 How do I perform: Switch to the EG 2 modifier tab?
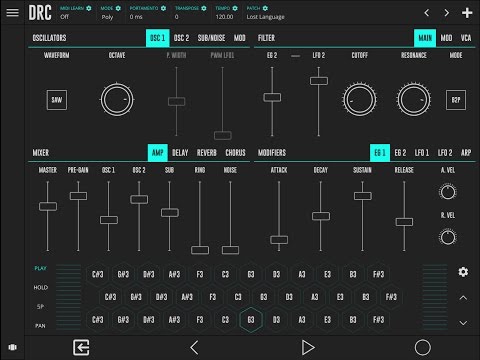click(400, 153)
